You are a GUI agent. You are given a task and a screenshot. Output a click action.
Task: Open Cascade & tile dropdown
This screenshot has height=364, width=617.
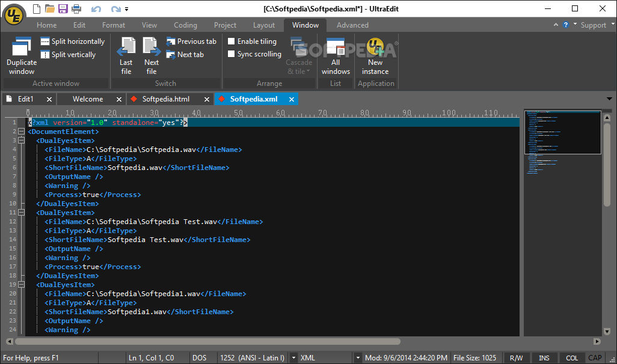[299, 55]
